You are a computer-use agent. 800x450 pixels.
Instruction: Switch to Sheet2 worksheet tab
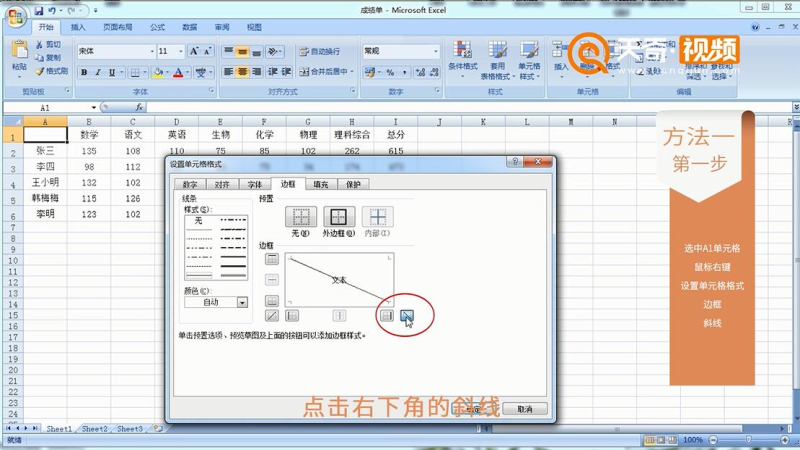(x=94, y=429)
